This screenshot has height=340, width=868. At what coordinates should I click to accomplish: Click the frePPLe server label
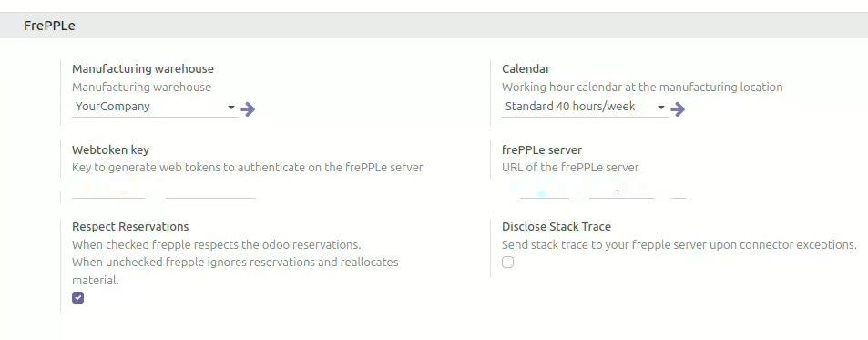[x=542, y=150]
